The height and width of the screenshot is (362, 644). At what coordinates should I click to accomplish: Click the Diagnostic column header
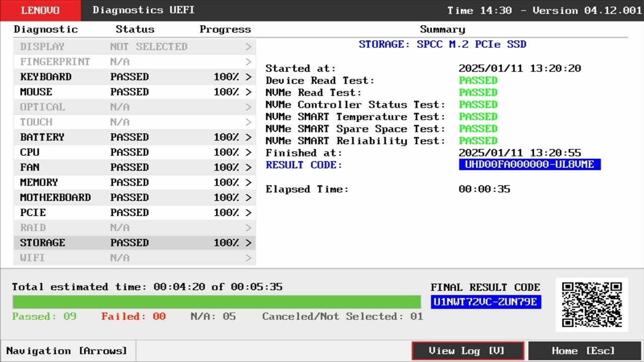46,29
